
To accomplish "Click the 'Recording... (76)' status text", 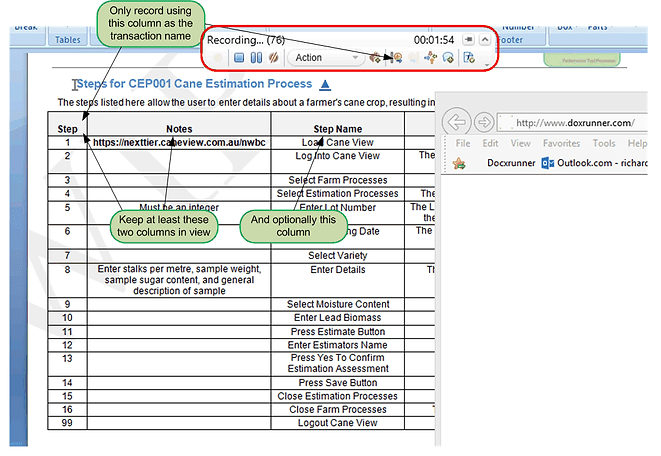I will coord(246,40).
